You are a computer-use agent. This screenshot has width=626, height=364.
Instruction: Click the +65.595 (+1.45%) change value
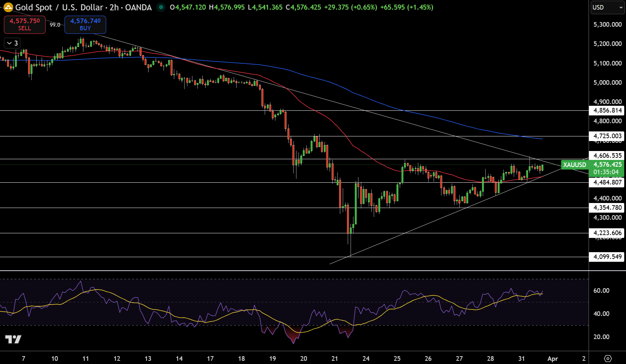pos(407,7)
